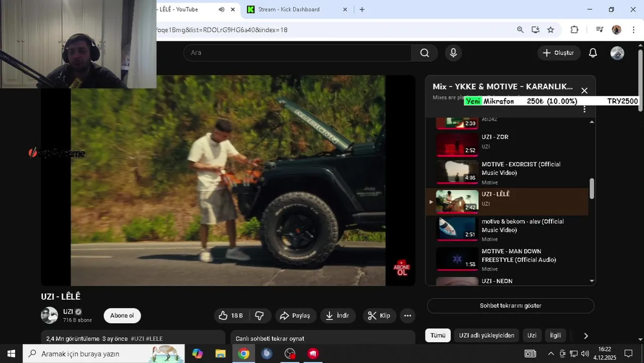Image resolution: width=644 pixels, height=363 pixels.
Task: Select the UZI - LÊLÊ playlist entry
Action: 507,201
